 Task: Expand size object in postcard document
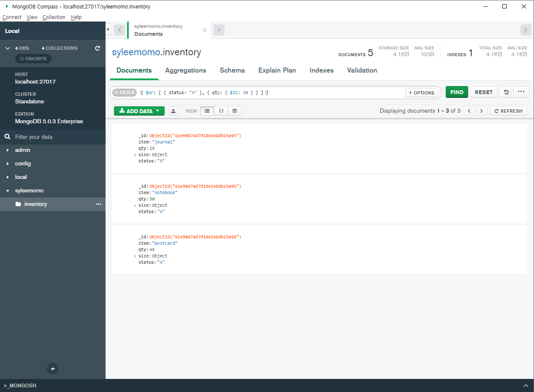(135, 257)
